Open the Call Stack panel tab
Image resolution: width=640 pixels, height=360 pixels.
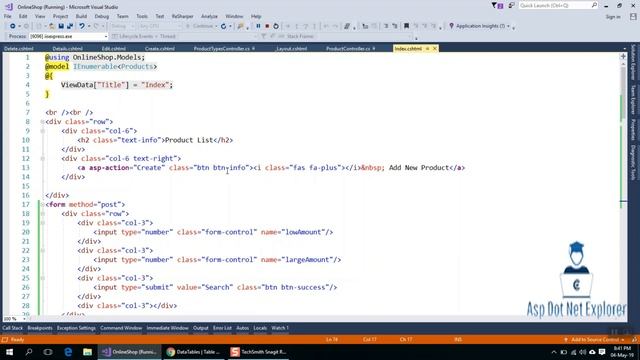(13, 328)
